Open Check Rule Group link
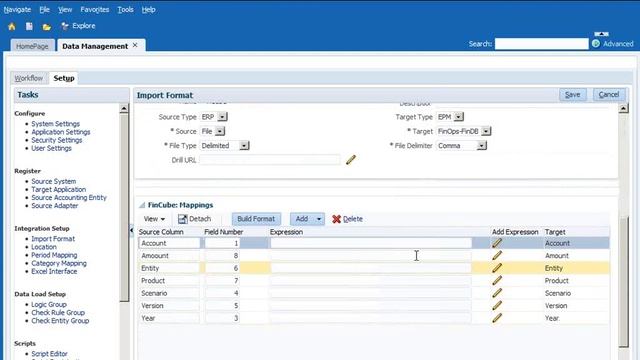The height and width of the screenshot is (360, 640). pos(58,313)
